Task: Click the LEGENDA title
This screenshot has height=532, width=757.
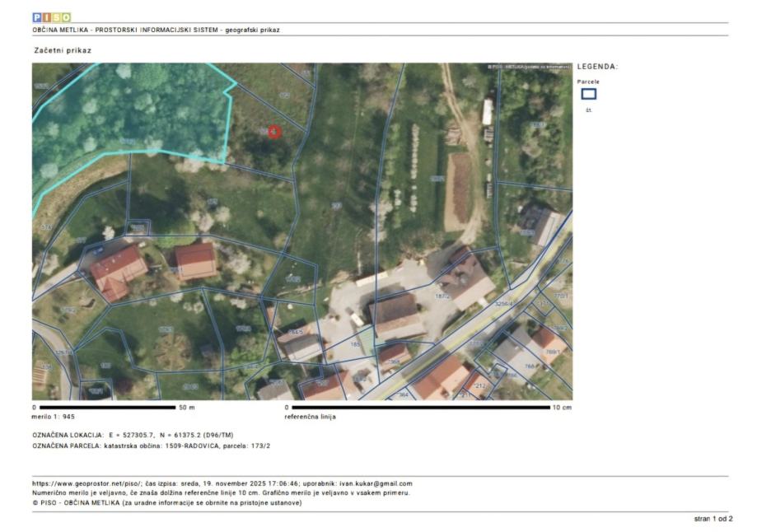Action: (x=597, y=67)
